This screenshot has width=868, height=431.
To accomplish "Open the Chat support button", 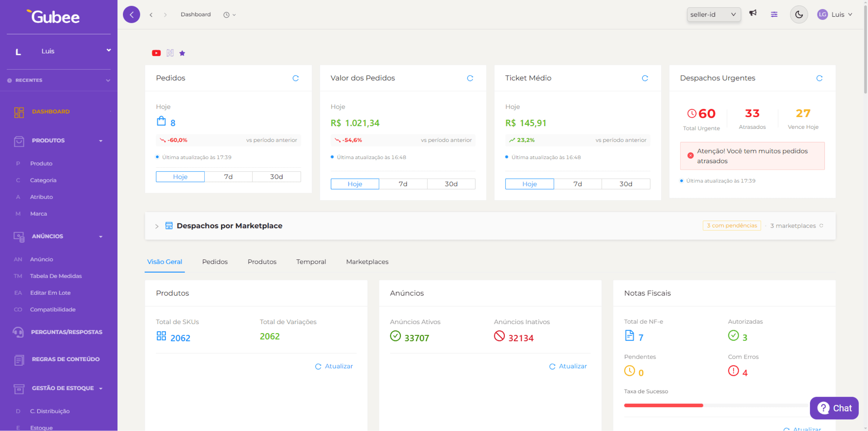I will (x=834, y=408).
